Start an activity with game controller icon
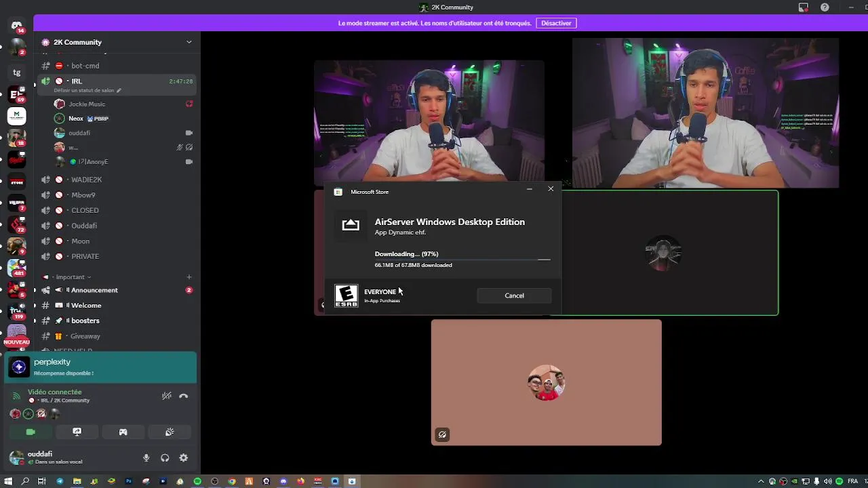Image resolution: width=868 pixels, height=488 pixels. tap(123, 432)
